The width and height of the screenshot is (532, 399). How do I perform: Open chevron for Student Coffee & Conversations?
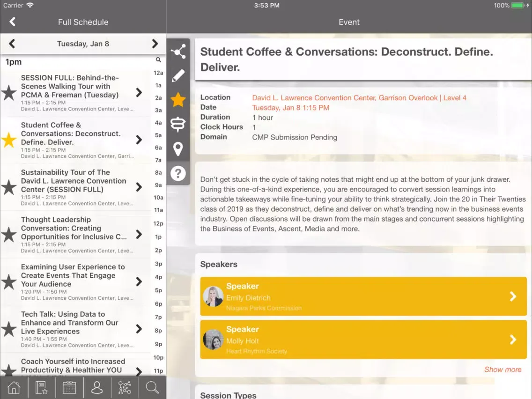tap(139, 140)
